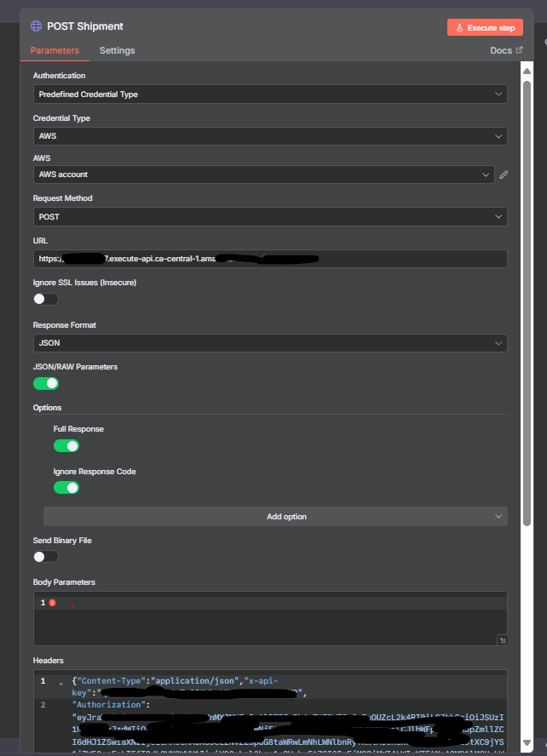Viewport: 547px width, 756px height.
Task: Click the panel scrollbar down arrow
Action: click(527, 743)
